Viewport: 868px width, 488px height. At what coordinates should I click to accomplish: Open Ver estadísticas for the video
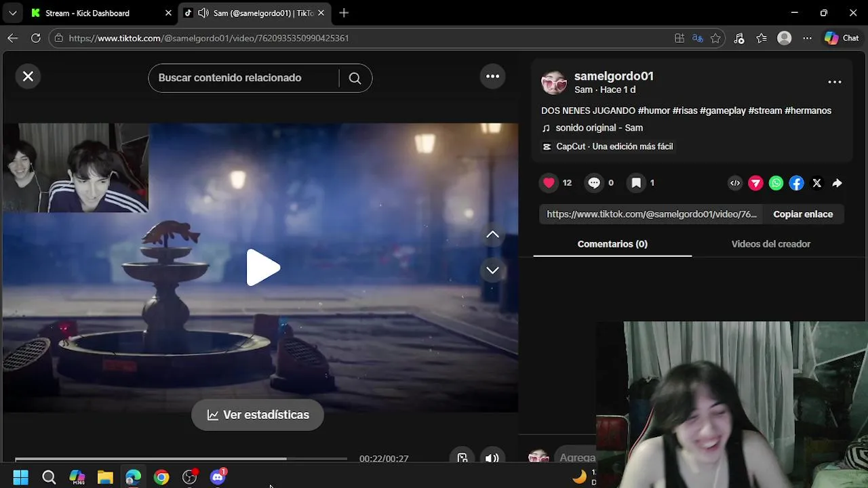(258, 415)
